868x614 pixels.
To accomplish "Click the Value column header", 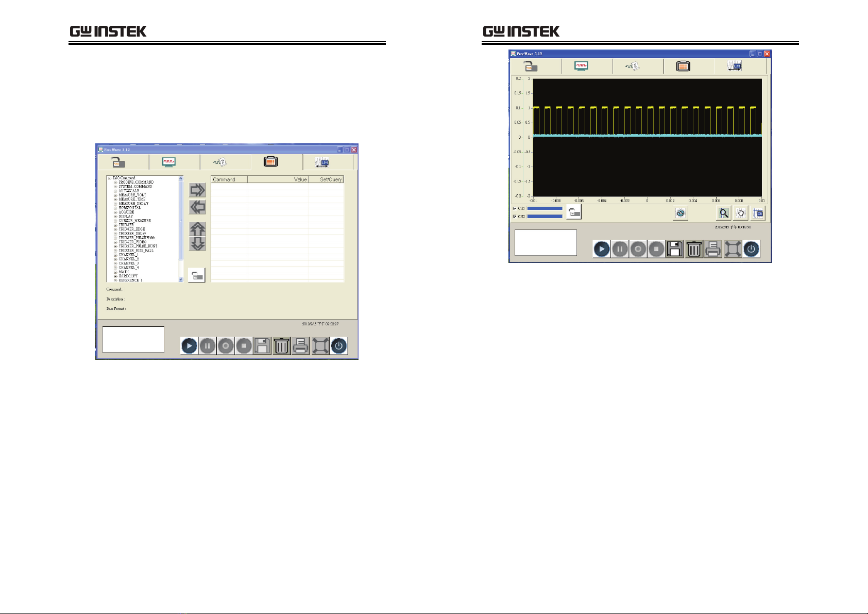I will (x=278, y=179).
